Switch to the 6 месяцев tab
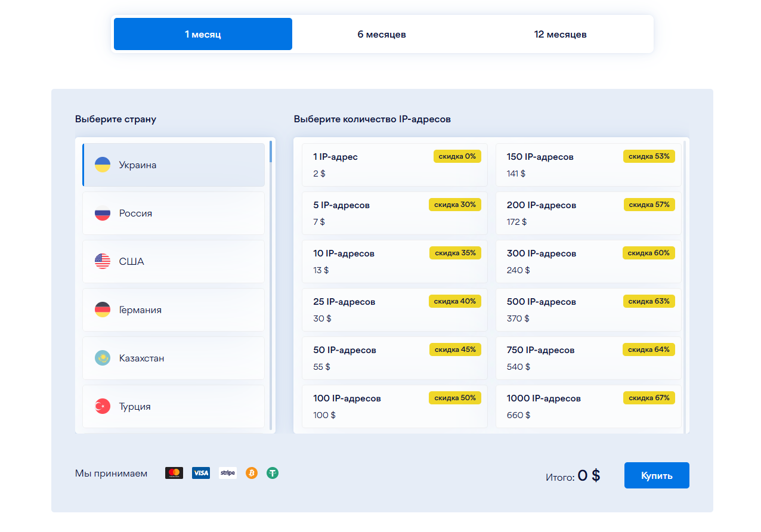Screen dimensions: 761x532 [382, 35]
